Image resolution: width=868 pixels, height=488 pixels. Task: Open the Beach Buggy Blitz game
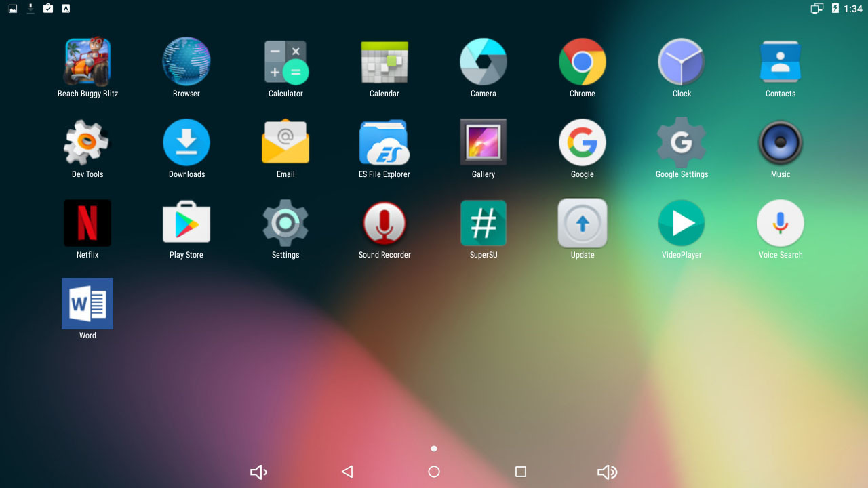[87, 62]
